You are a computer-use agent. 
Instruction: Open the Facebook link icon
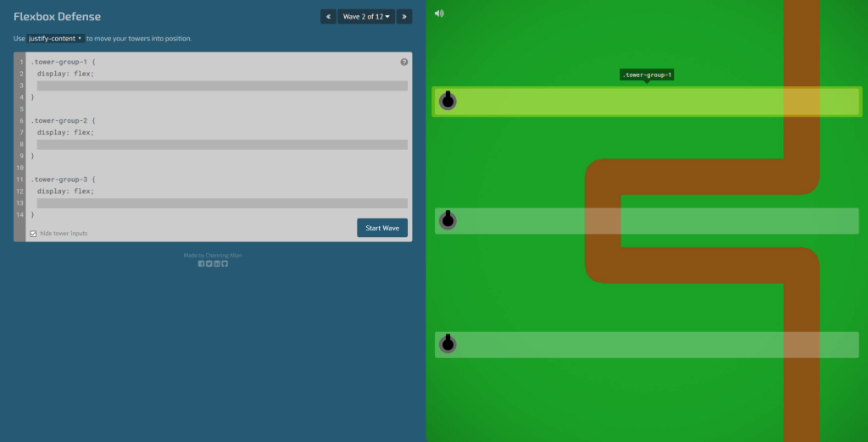pyautogui.click(x=201, y=264)
